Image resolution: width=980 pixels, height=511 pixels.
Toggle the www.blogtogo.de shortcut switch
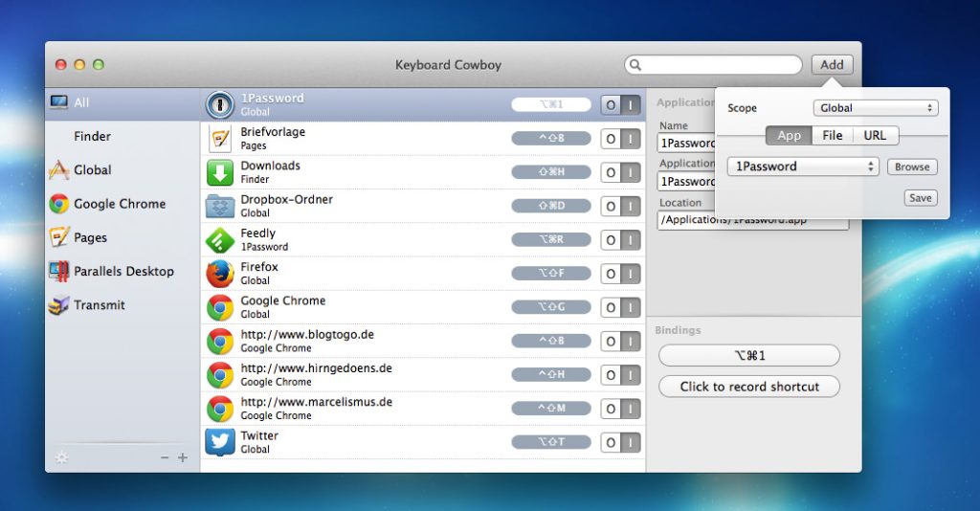(620, 341)
